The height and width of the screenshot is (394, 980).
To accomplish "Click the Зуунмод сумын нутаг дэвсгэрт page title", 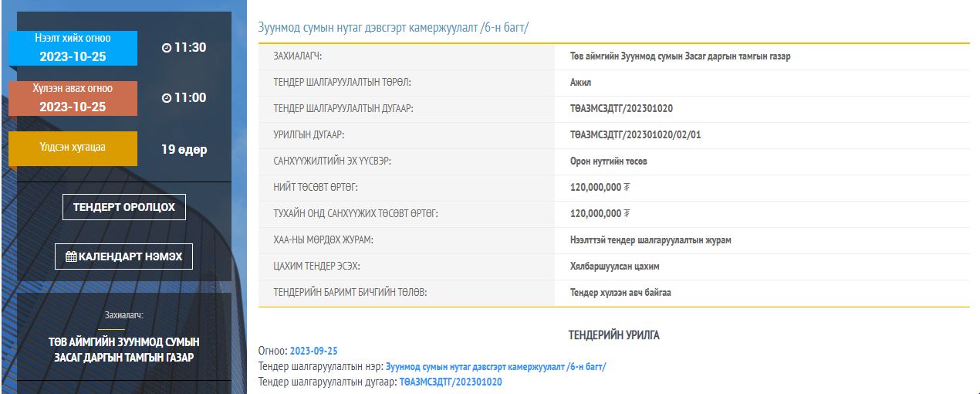I will click(394, 29).
